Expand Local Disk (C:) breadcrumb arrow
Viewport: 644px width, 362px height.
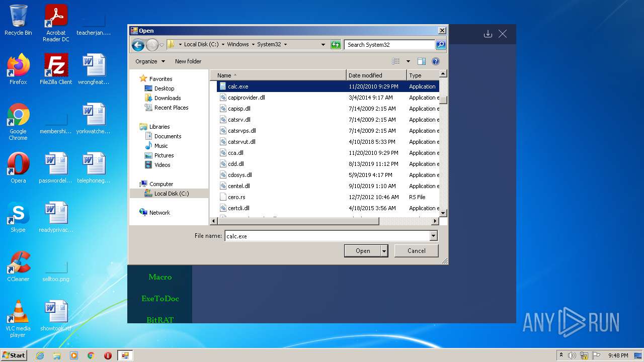point(223,44)
